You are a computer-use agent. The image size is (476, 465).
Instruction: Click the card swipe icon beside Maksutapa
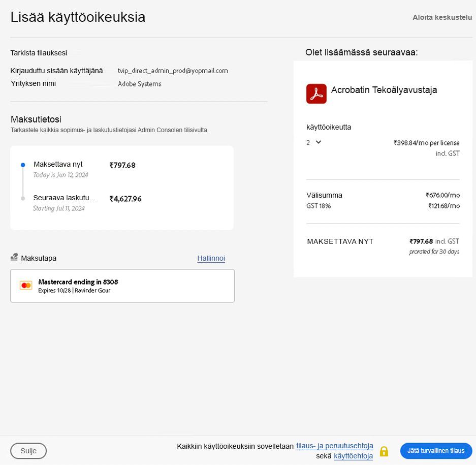[14, 257]
